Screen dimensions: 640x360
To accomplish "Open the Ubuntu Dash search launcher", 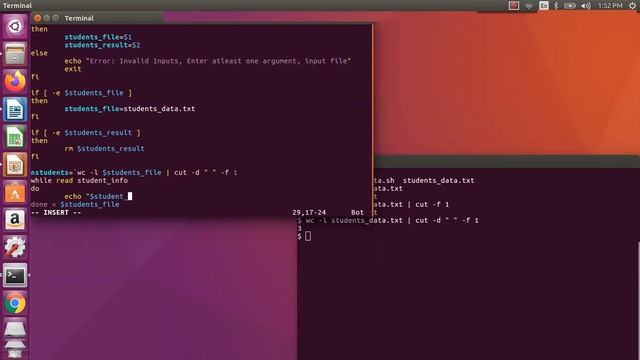I will click(x=15, y=27).
